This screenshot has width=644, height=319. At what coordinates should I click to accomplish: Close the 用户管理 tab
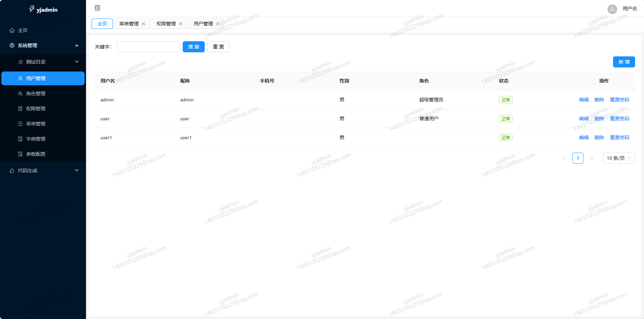(x=218, y=24)
